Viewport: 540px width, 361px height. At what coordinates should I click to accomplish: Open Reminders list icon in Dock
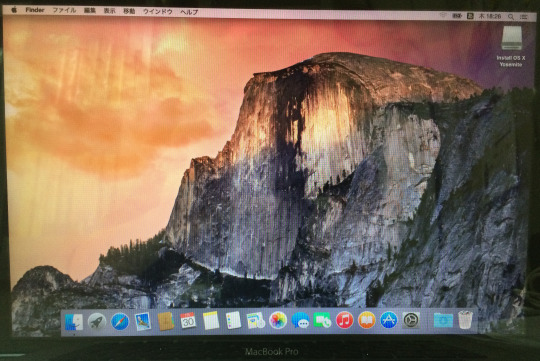point(233,321)
